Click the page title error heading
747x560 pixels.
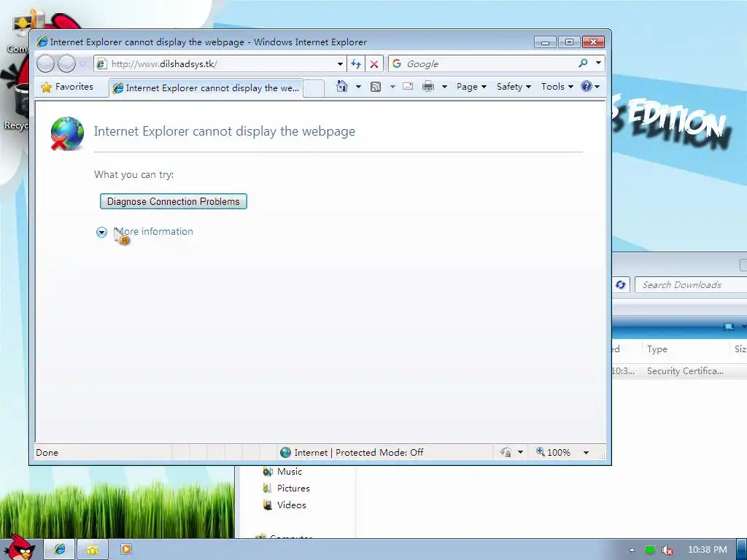225,131
